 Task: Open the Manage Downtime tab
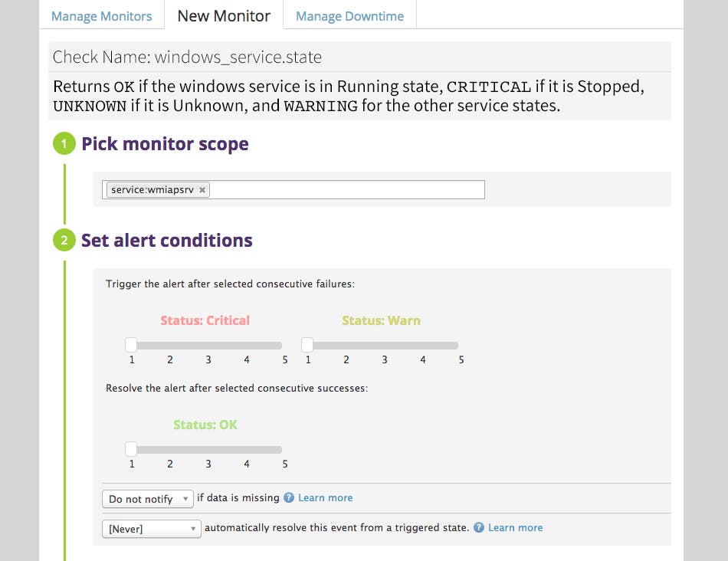click(x=349, y=15)
